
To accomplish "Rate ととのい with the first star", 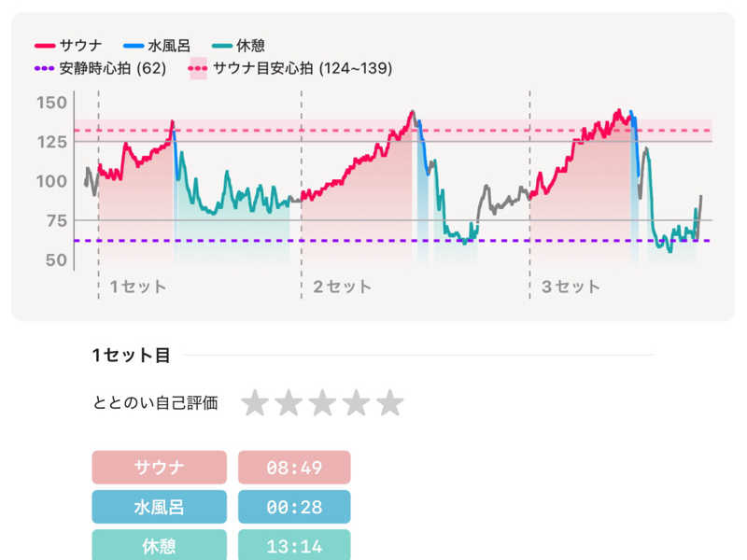I will (x=255, y=403).
